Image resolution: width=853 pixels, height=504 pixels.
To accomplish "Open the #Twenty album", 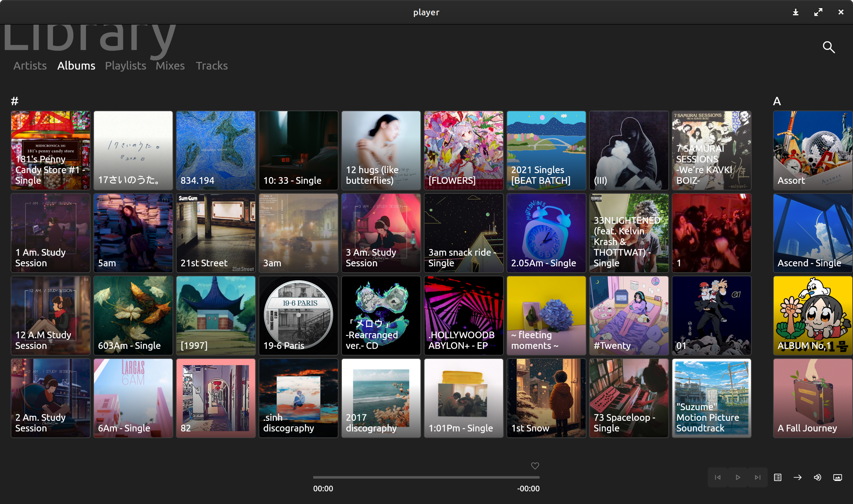I will tap(629, 316).
